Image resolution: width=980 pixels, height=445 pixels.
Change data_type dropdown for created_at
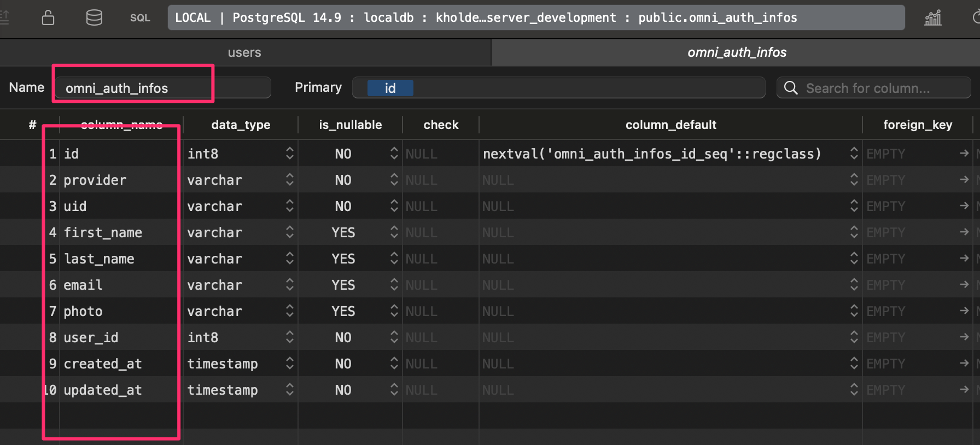(290, 364)
